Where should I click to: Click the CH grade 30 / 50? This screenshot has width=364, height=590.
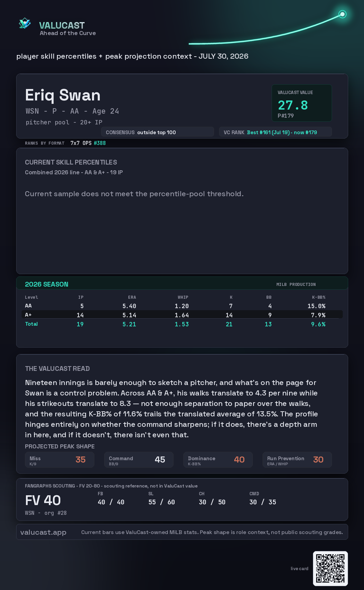(x=212, y=502)
